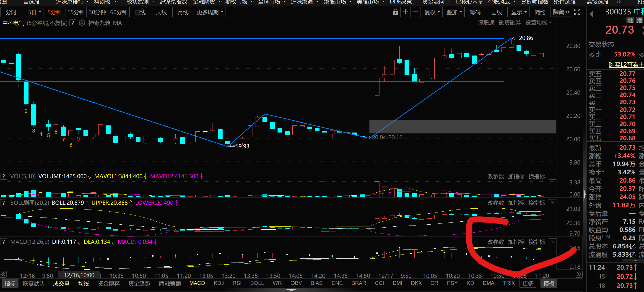This screenshot has height=292, width=644.
Task: Zoom out chart with minus icon
Action: coord(415,12)
